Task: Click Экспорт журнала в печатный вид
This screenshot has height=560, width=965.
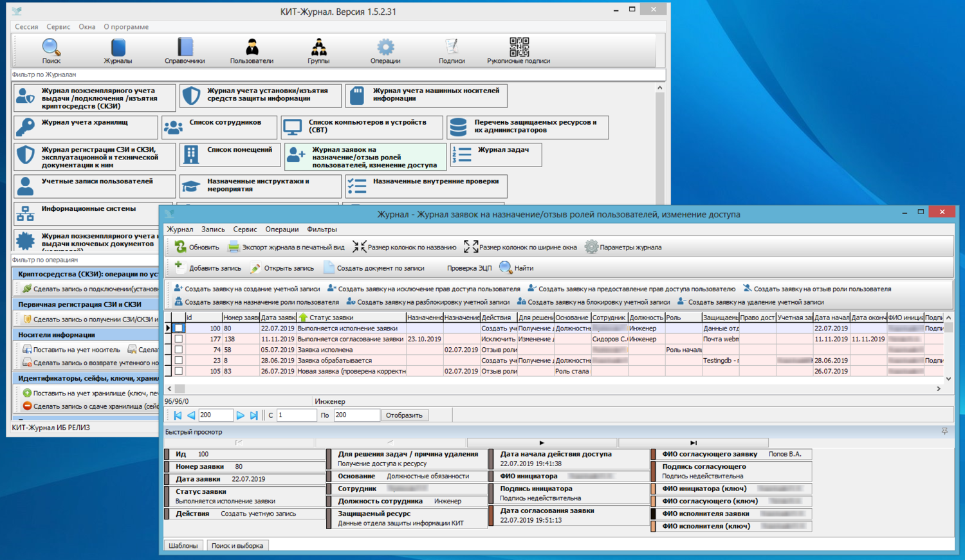Action: (x=286, y=247)
